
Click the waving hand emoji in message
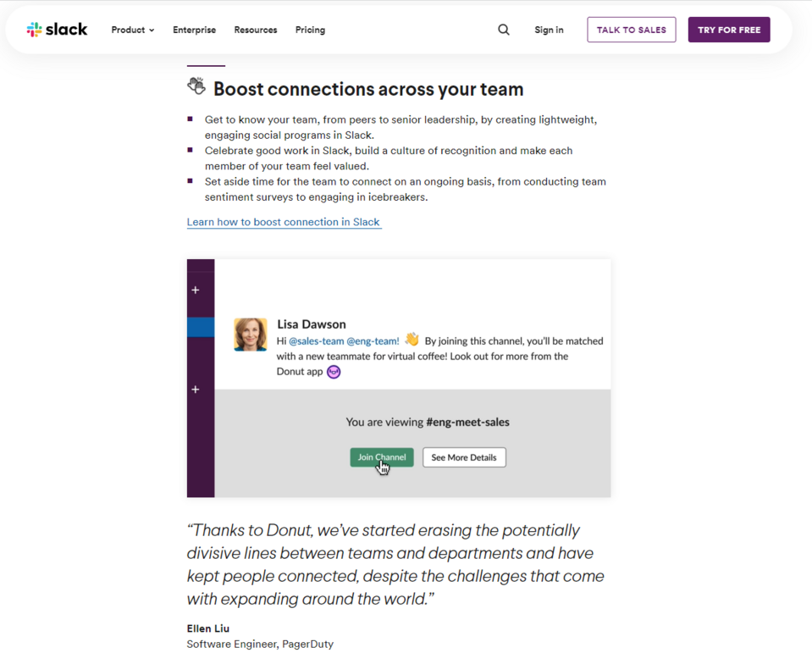click(x=412, y=340)
